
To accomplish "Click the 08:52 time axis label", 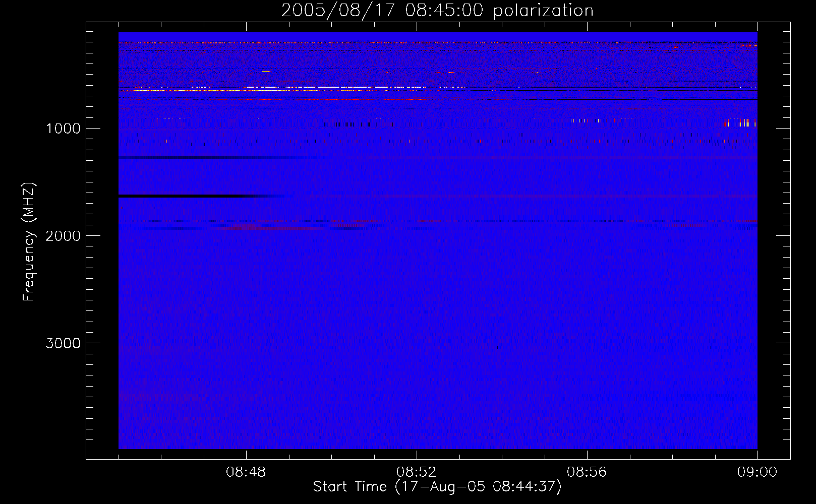I will 417,472.
